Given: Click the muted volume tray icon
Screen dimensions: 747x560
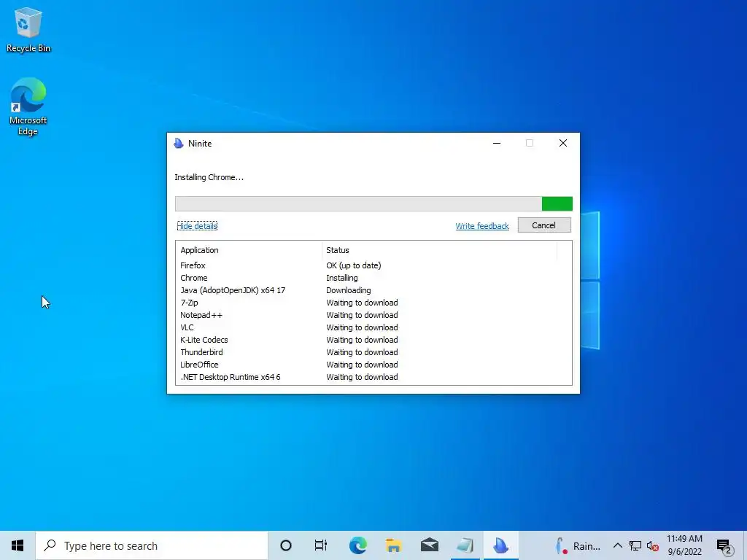Looking at the screenshot, I should [653, 545].
